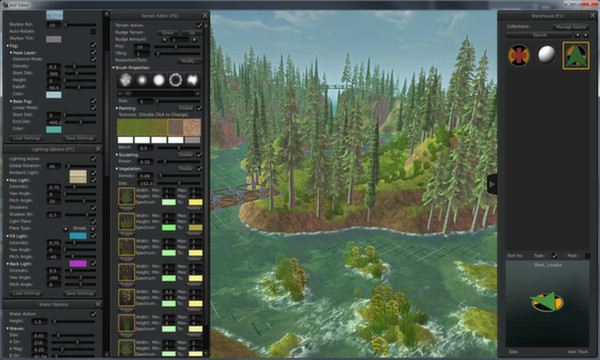Close the Terrain Editor panel

[205, 16]
